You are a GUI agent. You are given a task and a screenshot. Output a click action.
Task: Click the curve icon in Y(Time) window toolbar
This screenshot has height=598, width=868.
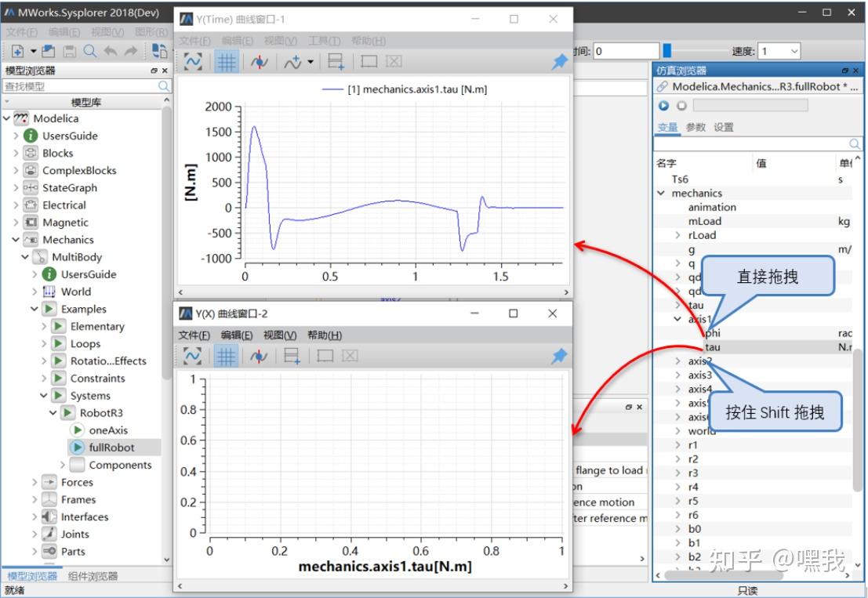[193, 62]
